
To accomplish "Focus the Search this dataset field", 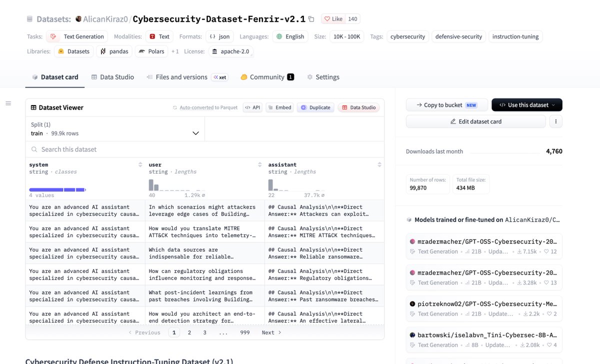I will tap(205, 149).
